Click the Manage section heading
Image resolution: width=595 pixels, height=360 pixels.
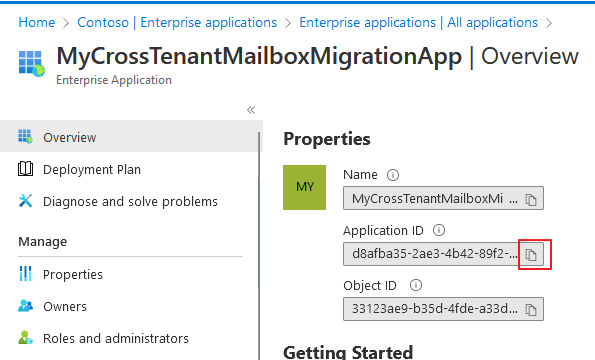(x=42, y=241)
